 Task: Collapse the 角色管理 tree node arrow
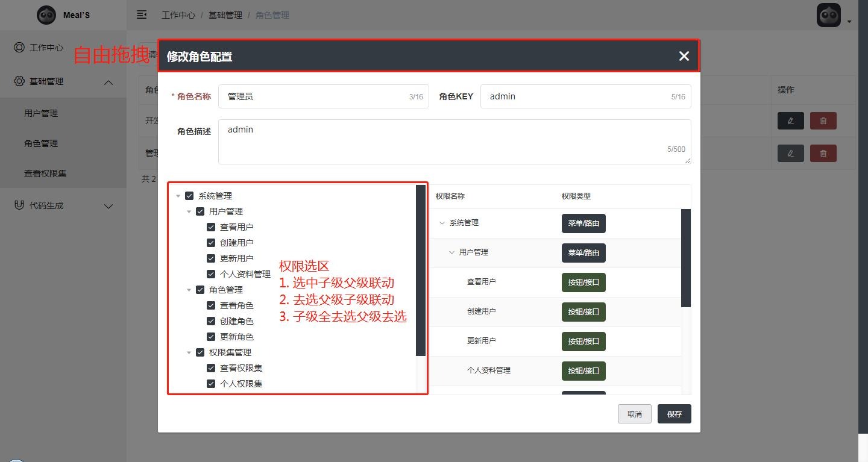(x=189, y=290)
